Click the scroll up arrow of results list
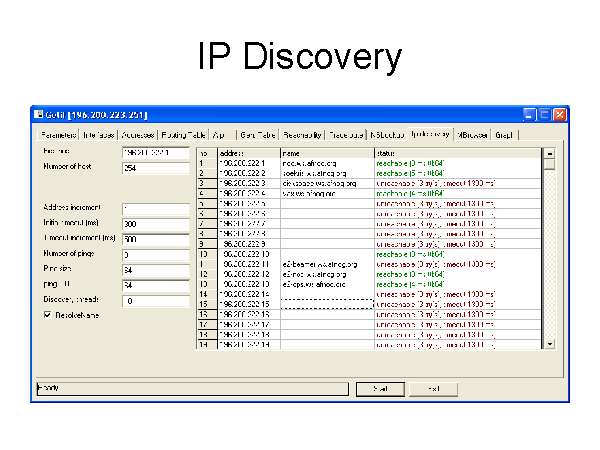This screenshot has width=600, height=450. click(x=548, y=153)
